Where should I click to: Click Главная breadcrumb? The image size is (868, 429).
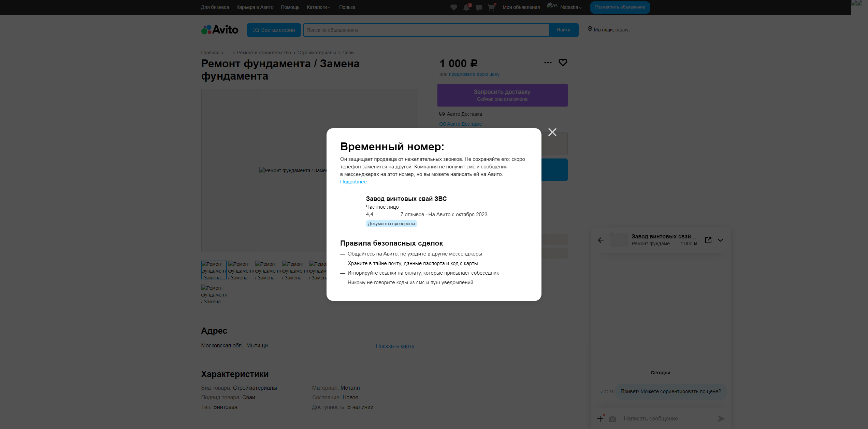click(210, 53)
